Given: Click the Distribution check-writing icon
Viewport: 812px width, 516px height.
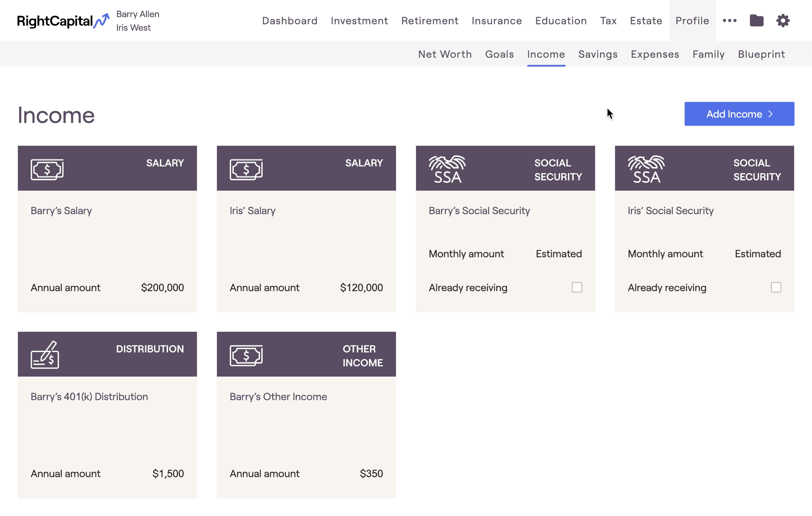Looking at the screenshot, I should [x=45, y=355].
